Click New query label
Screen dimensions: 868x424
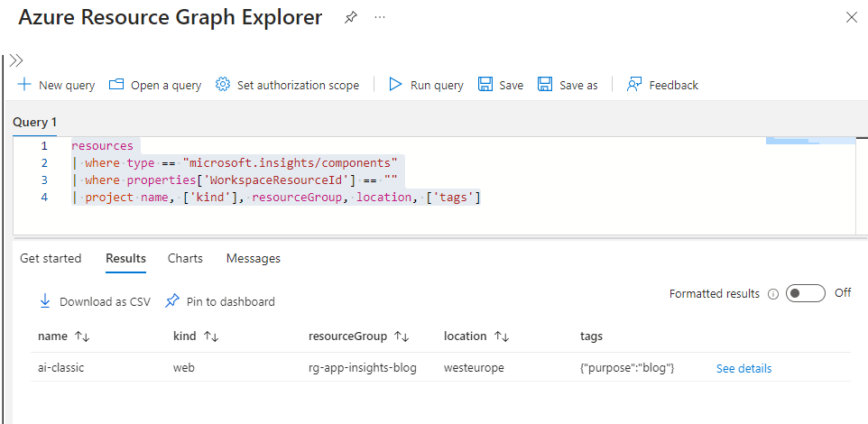click(67, 85)
